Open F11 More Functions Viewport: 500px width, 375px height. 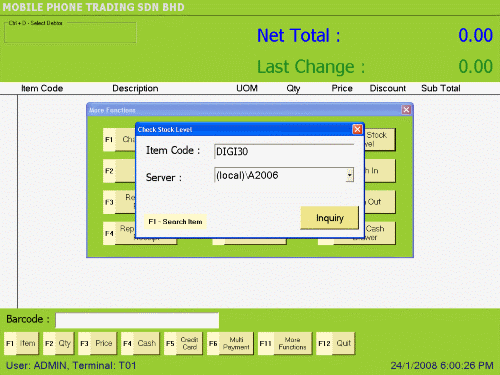click(285, 343)
